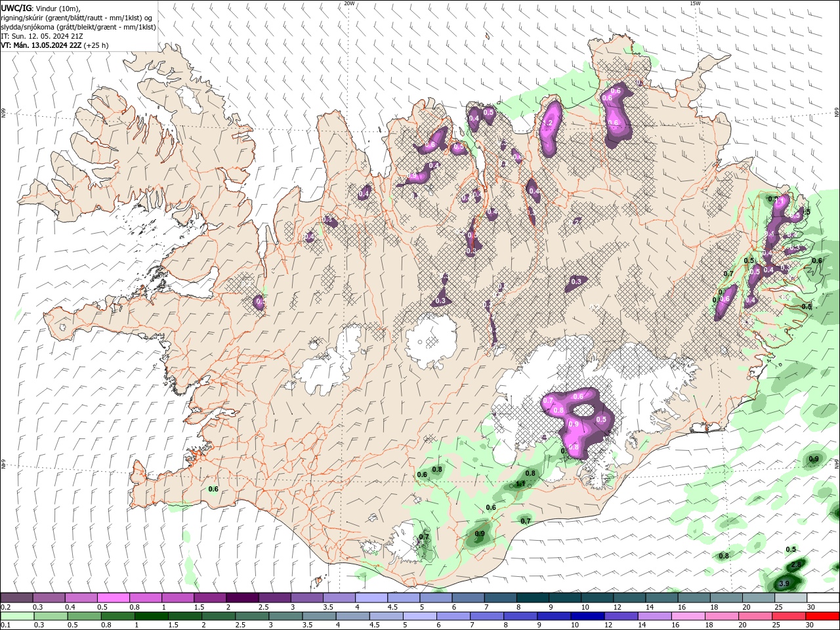This screenshot has width=840, height=630.
Task: Click the 'VT: Mán. 13.05.2024 22Z' valid time
Action: click(x=41, y=45)
